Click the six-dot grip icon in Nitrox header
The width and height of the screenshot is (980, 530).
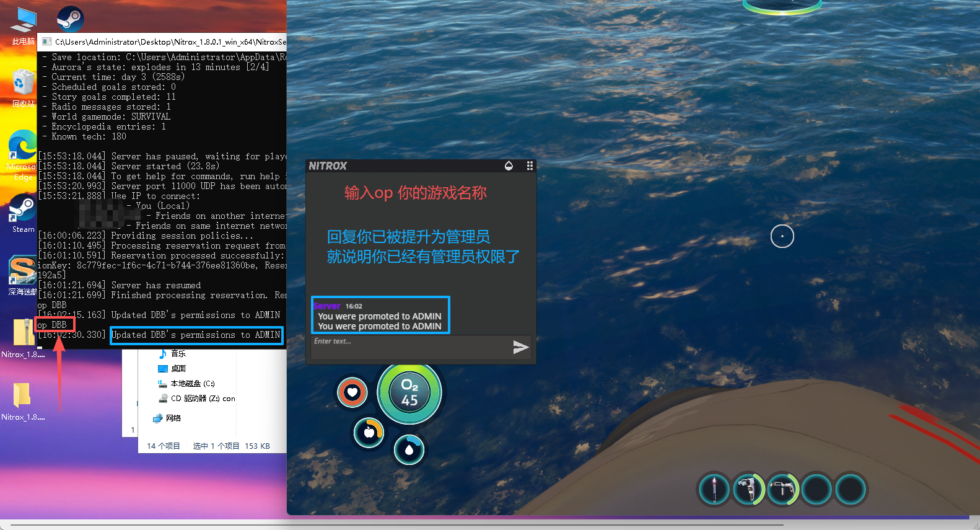[530, 166]
